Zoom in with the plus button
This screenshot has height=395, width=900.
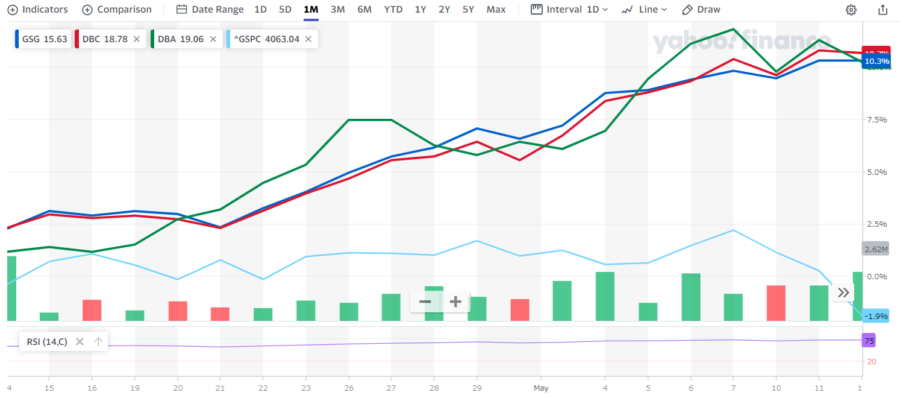(x=455, y=302)
